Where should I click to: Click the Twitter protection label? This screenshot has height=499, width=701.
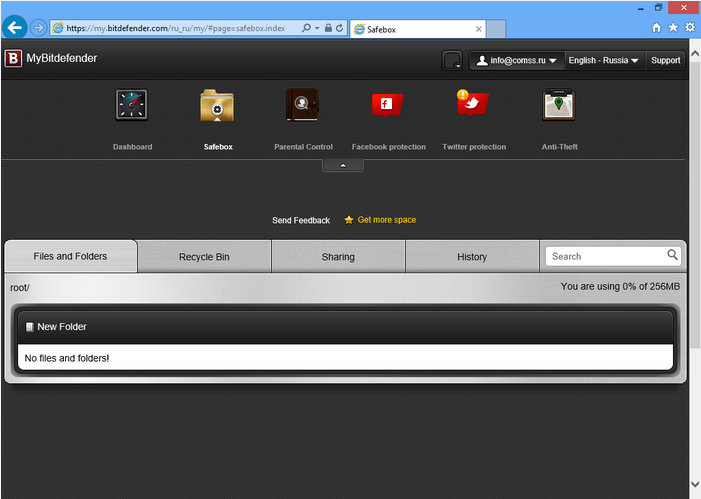pyautogui.click(x=474, y=147)
